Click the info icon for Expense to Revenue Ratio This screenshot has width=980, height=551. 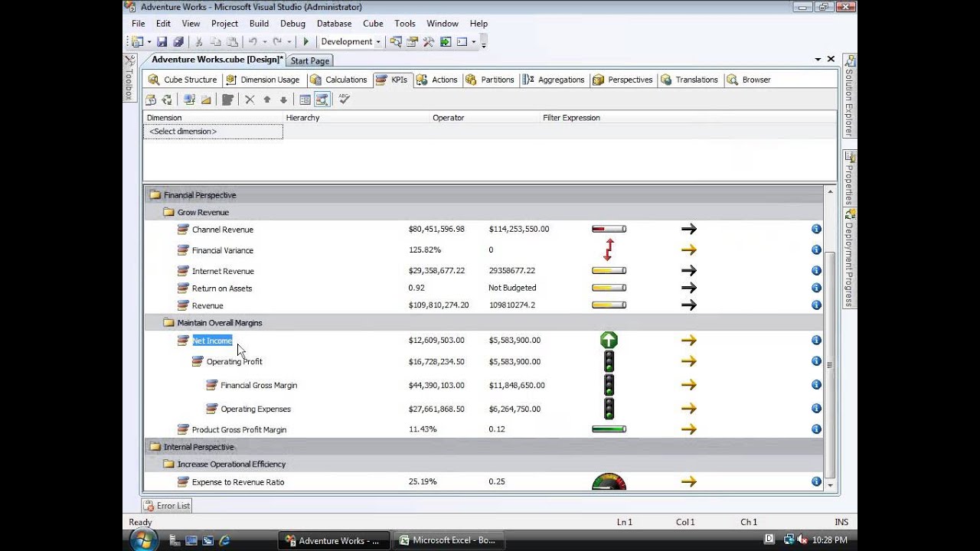[x=816, y=481]
